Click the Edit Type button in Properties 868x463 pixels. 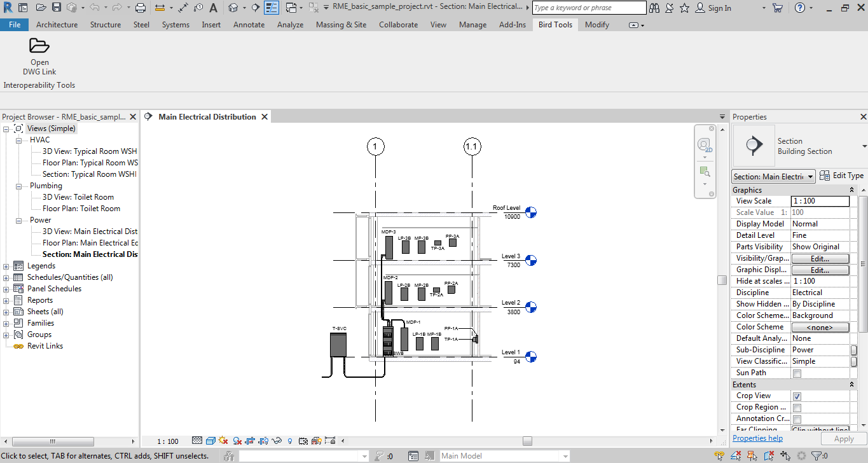tap(841, 176)
